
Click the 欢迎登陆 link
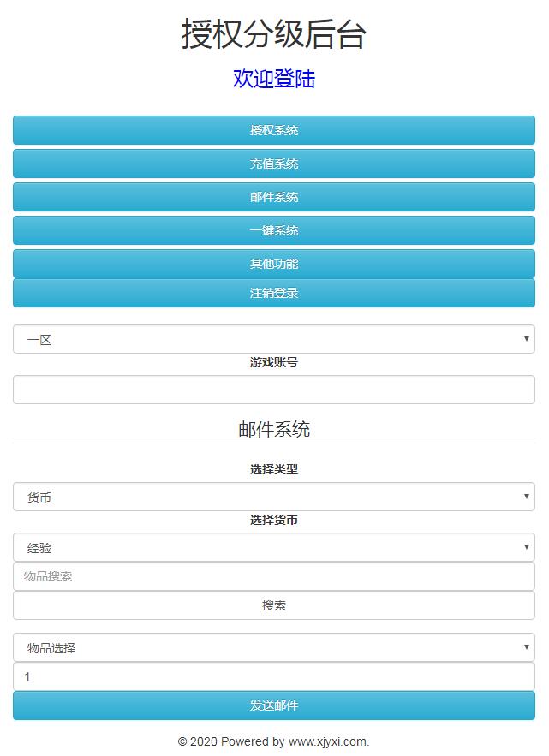(274, 79)
